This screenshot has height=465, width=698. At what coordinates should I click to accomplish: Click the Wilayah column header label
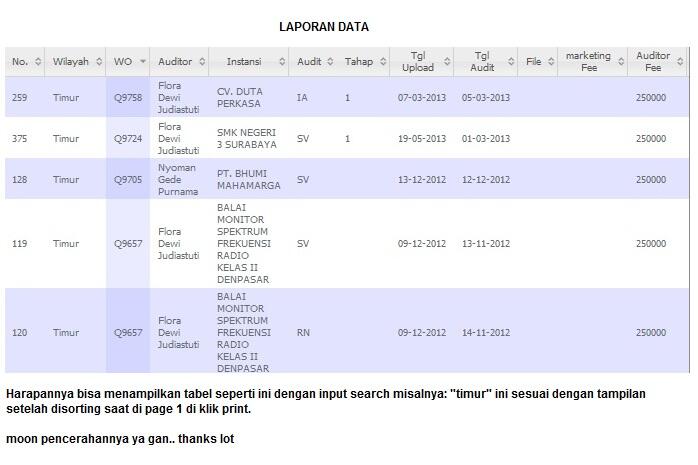coord(71,62)
